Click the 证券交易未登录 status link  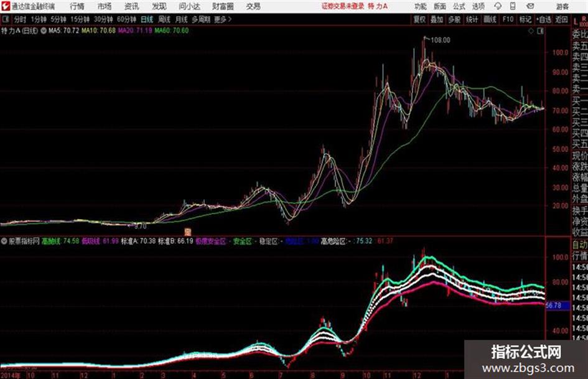343,6
